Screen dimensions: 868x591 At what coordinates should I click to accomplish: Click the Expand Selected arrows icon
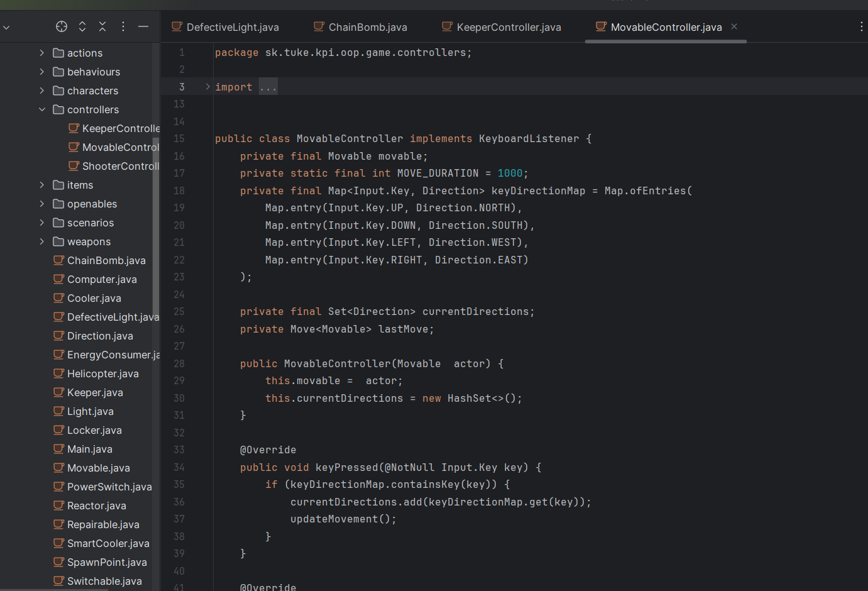pos(82,26)
